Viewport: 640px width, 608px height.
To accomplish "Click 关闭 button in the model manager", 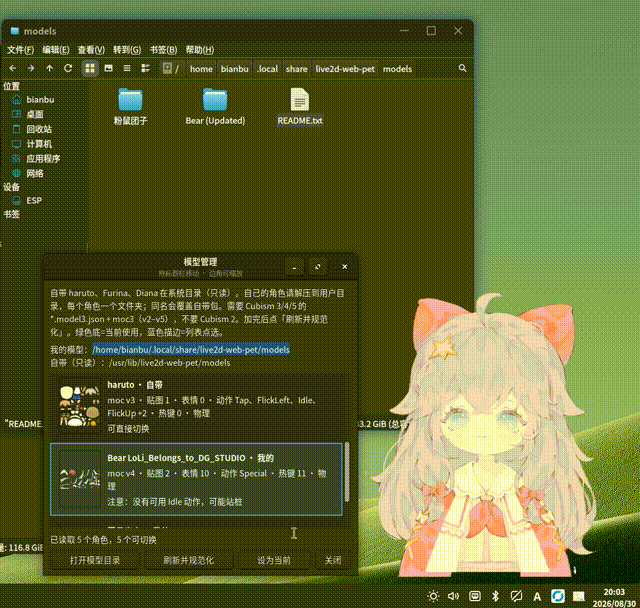I will click(x=333, y=560).
